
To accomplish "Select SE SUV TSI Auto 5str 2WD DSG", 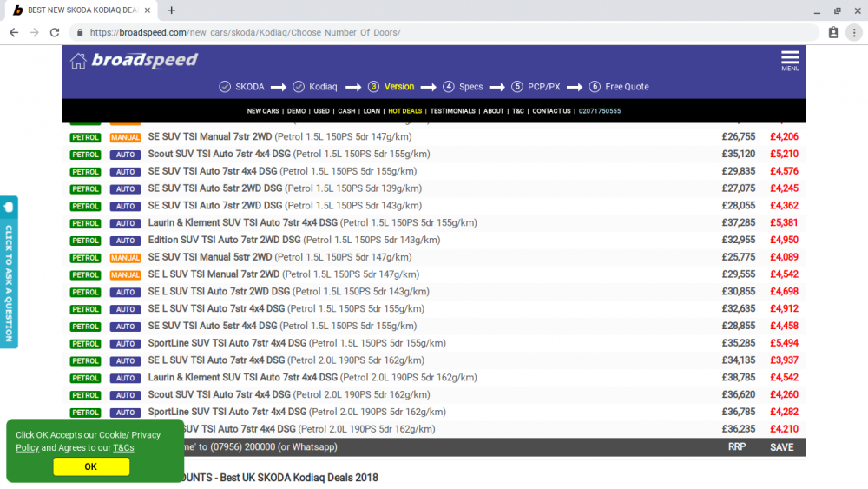I will click(x=285, y=188).
